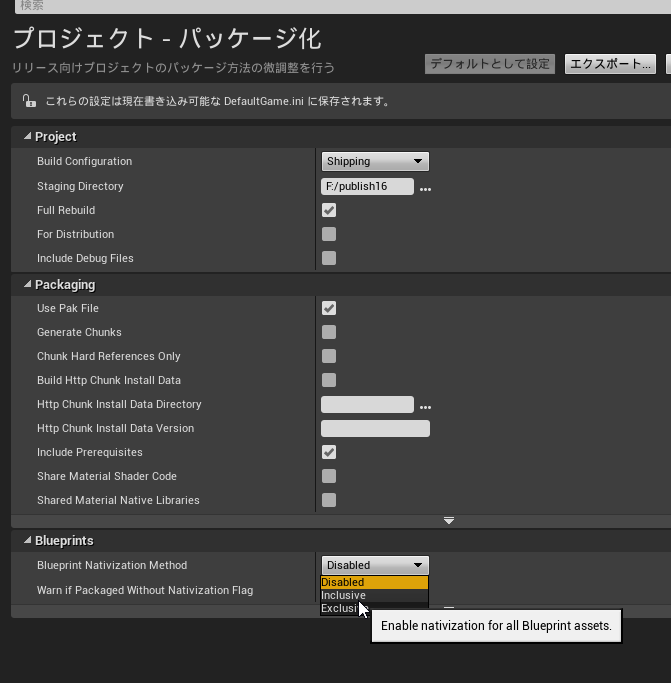Enable Build Http Chunk Install Data checkbox
Image resolution: width=671 pixels, height=683 pixels.
pyautogui.click(x=329, y=380)
